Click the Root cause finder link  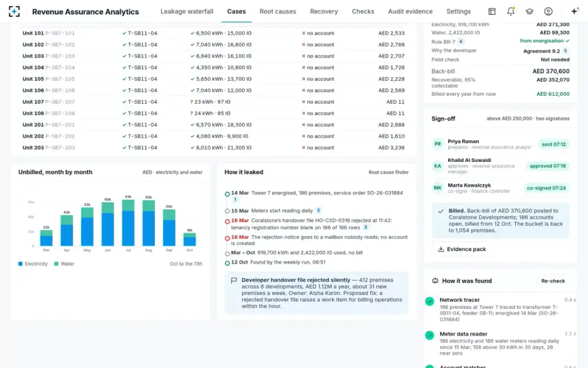point(389,172)
